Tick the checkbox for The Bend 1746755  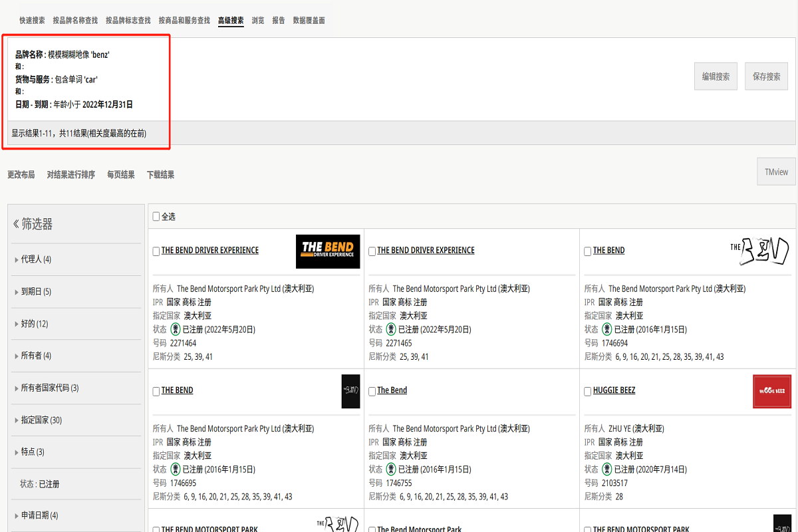[x=372, y=391]
